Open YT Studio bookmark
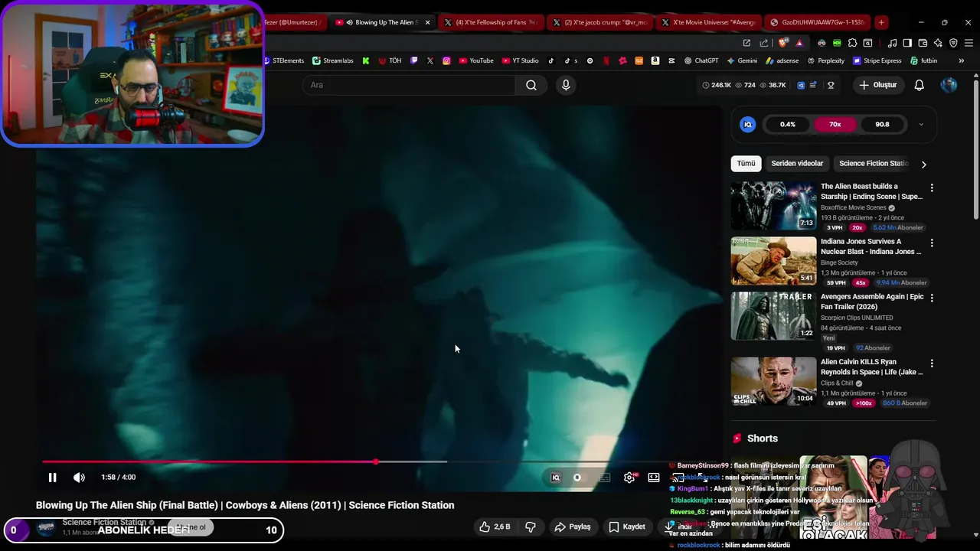The height and width of the screenshot is (551, 980). (x=520, y=60)
